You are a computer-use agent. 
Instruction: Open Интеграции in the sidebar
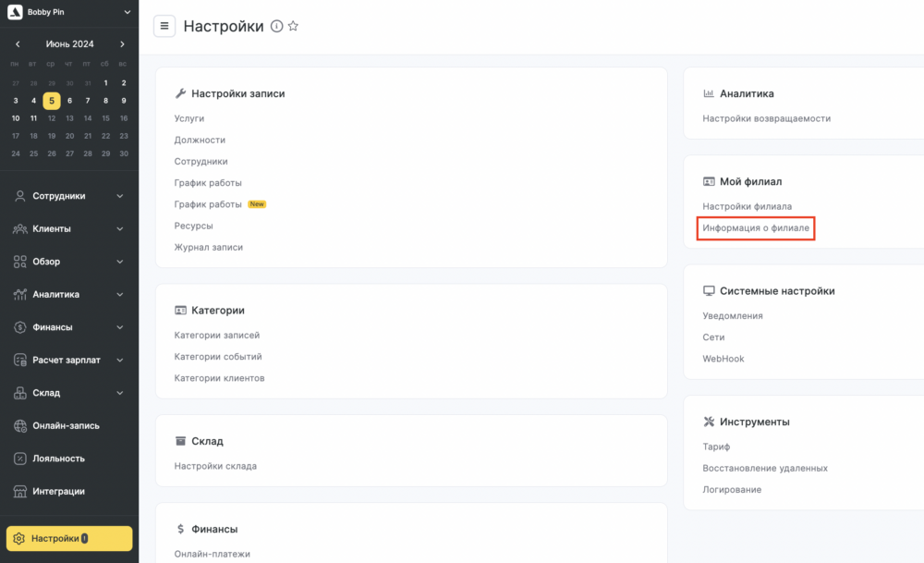coord(58,491)
